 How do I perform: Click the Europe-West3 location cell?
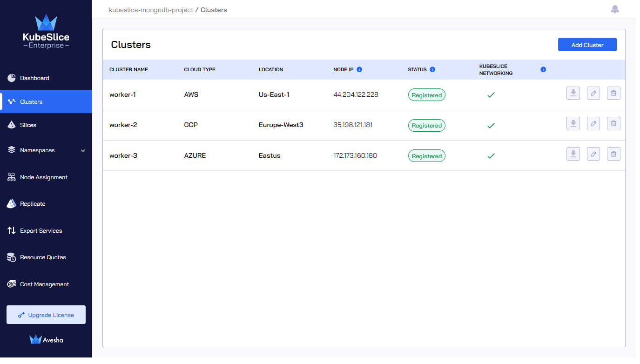pyautogui.click(x=281, y=125)
